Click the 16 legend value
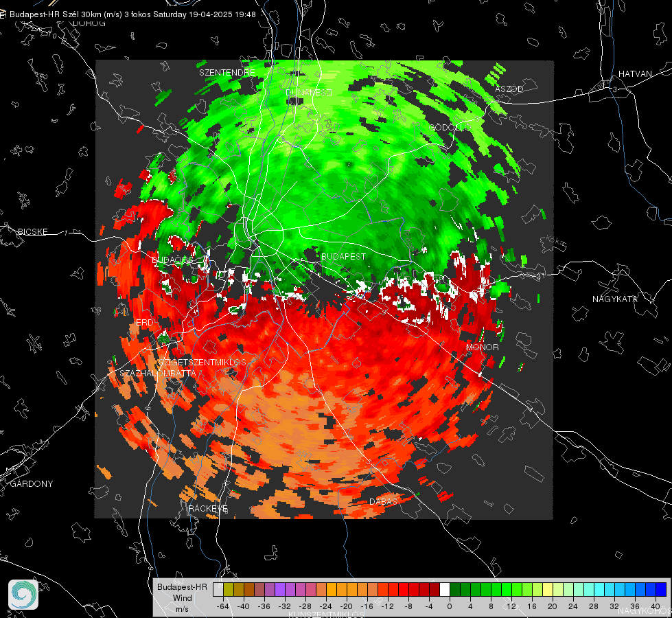The height and width of the screenshot is (618, 672). (532, 606)
